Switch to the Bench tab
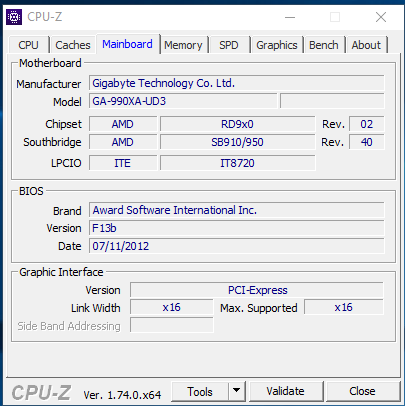 [324, 45]
